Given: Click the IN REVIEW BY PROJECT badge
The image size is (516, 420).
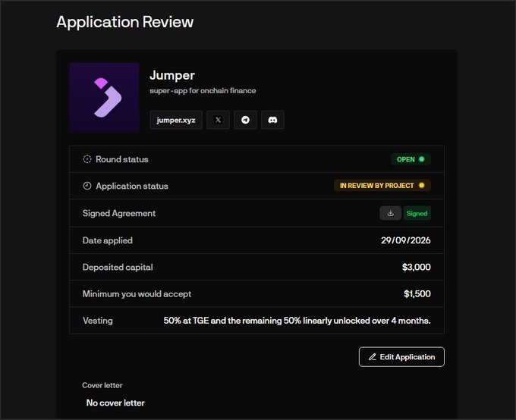Looking at the screenshot, I should click(x=382, y=186).
